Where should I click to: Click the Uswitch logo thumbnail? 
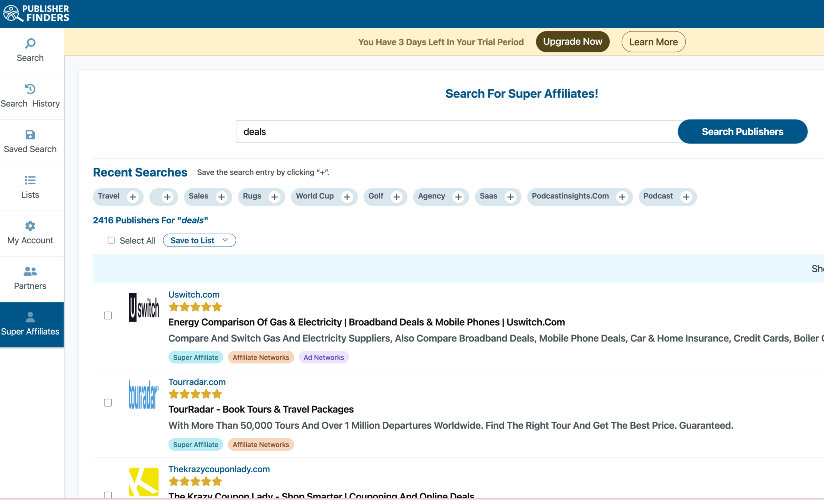[144, 308]
